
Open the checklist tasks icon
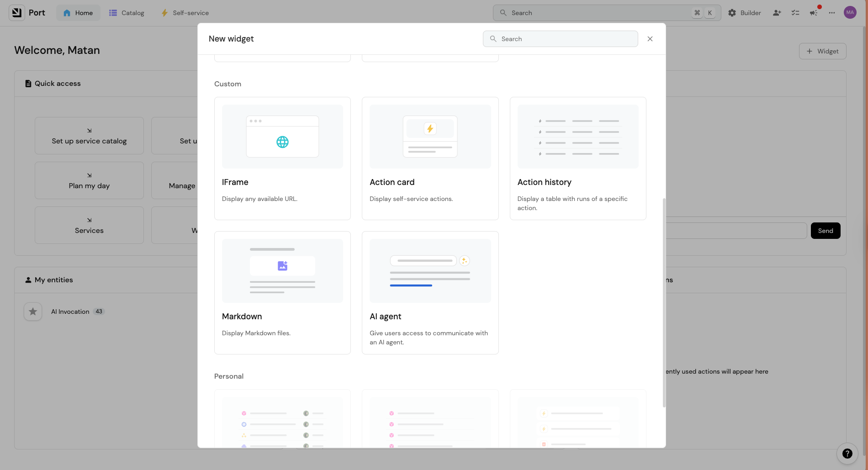[x=795, y=13]
